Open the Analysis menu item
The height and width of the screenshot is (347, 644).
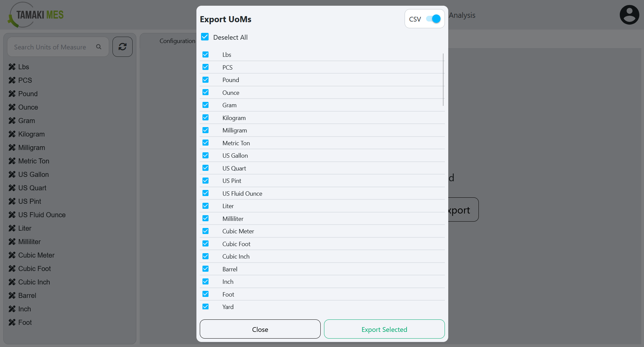[x=462, y=15]
